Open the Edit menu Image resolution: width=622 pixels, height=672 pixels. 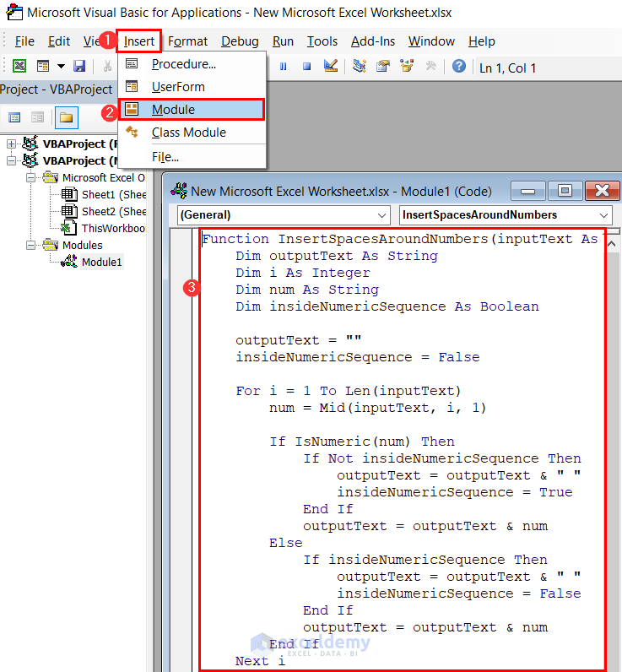pos(59,41)
